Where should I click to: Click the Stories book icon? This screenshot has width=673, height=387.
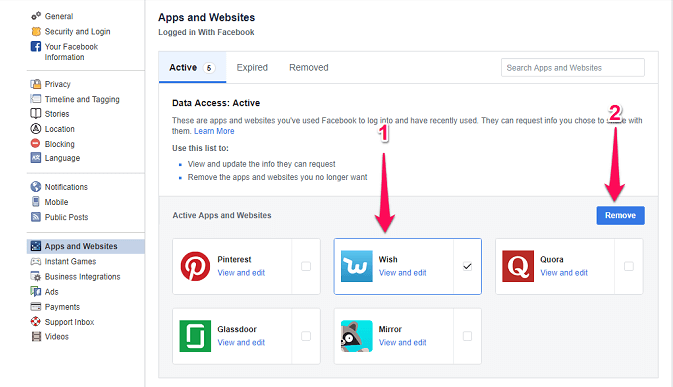[x=36, y=114]
